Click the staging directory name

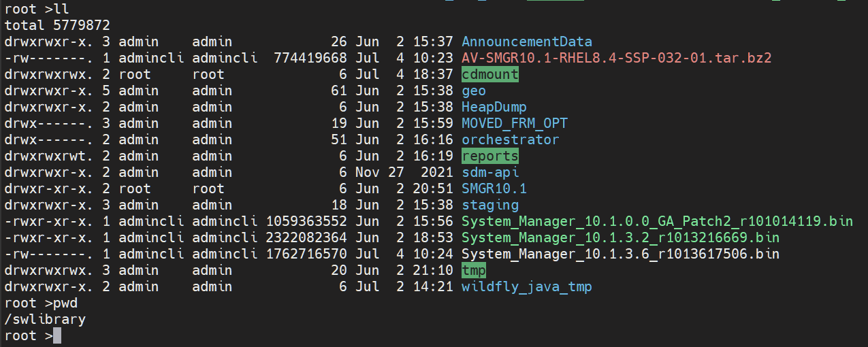tap(489, 205)
